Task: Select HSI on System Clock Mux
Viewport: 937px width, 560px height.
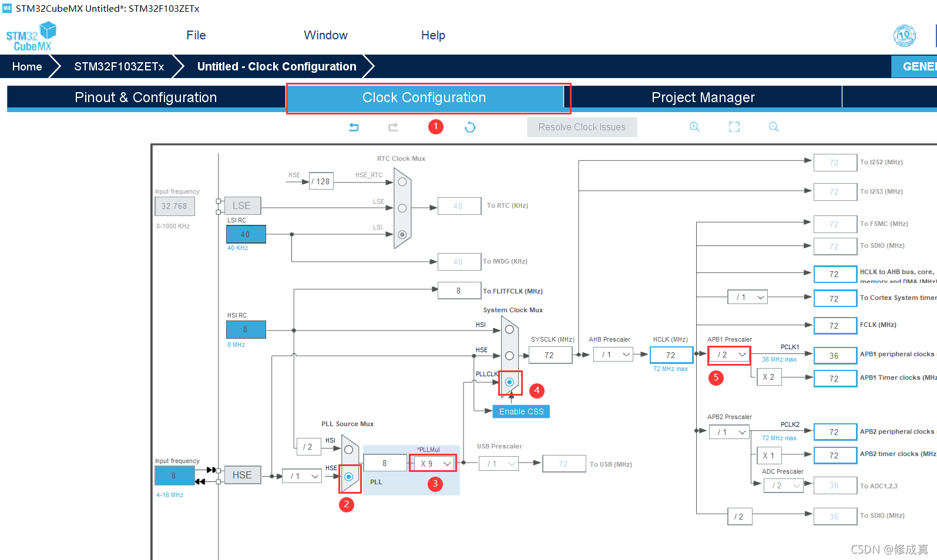Action: tap(509, 329)
